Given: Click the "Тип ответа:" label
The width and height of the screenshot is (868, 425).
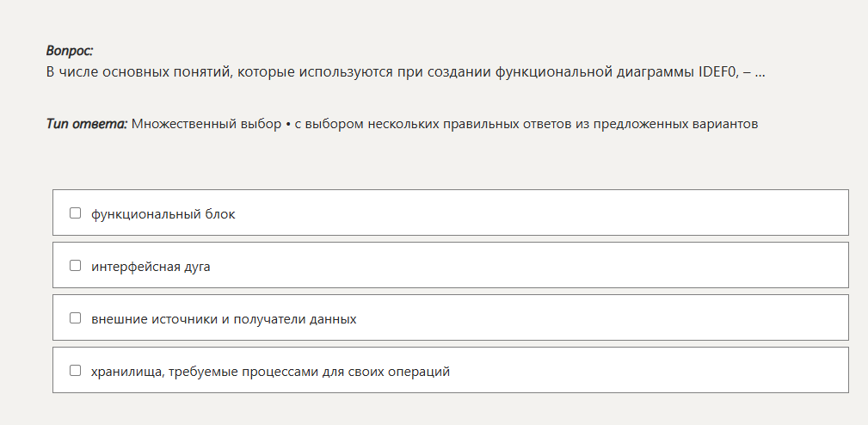Looking at the screenshot, I should [87, 124].
